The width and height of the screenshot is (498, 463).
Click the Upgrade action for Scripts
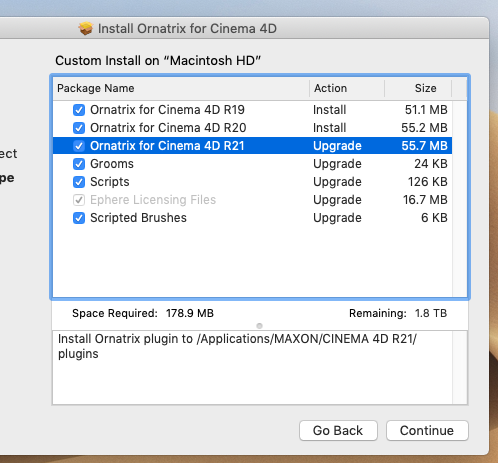pos(337,182)
